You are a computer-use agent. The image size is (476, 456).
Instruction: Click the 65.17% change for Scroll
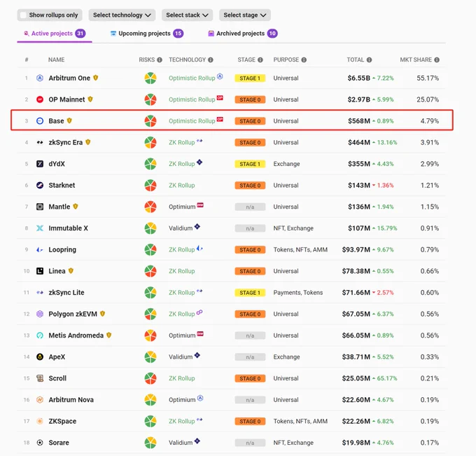click(x=387, y=378)
